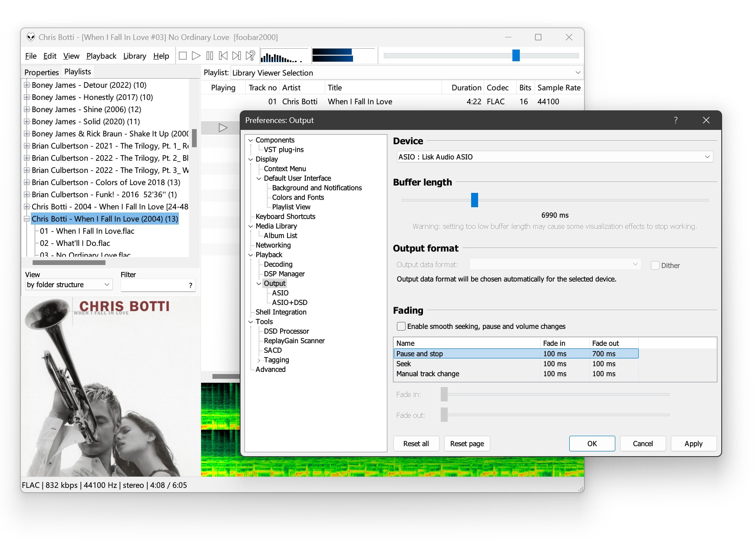756x540 pixels.
Task: Click the filter help question mark
Action: [191, 285]
